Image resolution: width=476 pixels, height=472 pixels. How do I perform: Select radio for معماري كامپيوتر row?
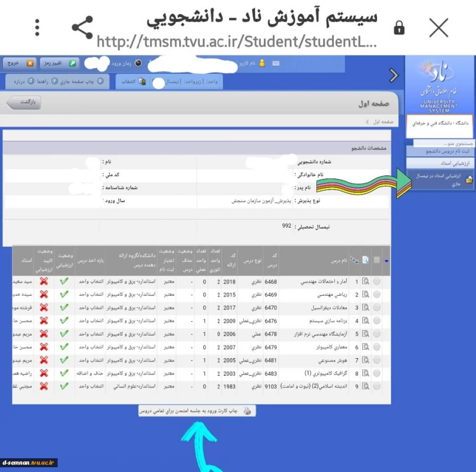(377, 347)
